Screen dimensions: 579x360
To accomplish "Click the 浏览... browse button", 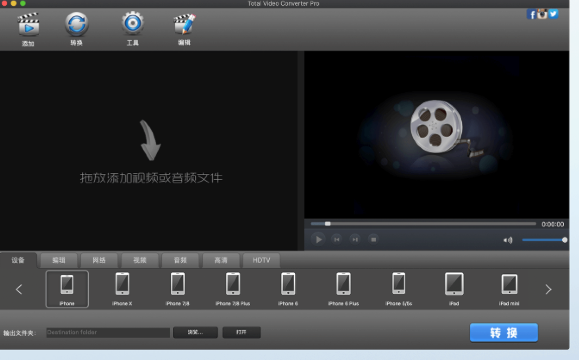I will [x=195, y=332].
